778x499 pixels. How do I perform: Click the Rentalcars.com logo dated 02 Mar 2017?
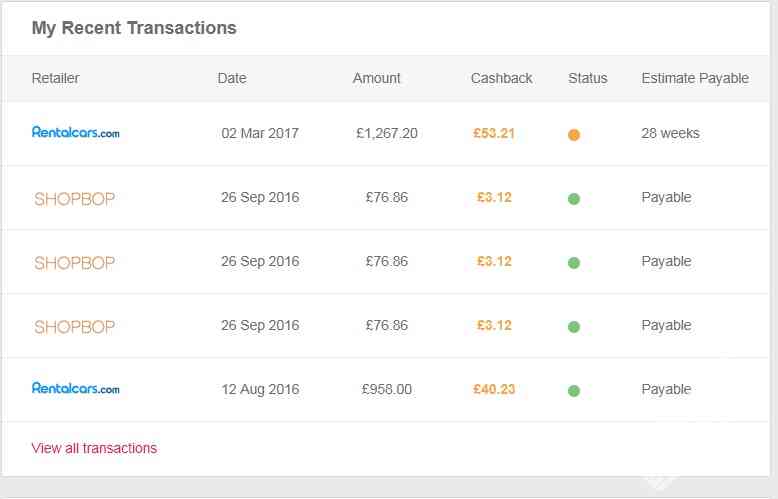pyautogui.click(x=75, y=132)
